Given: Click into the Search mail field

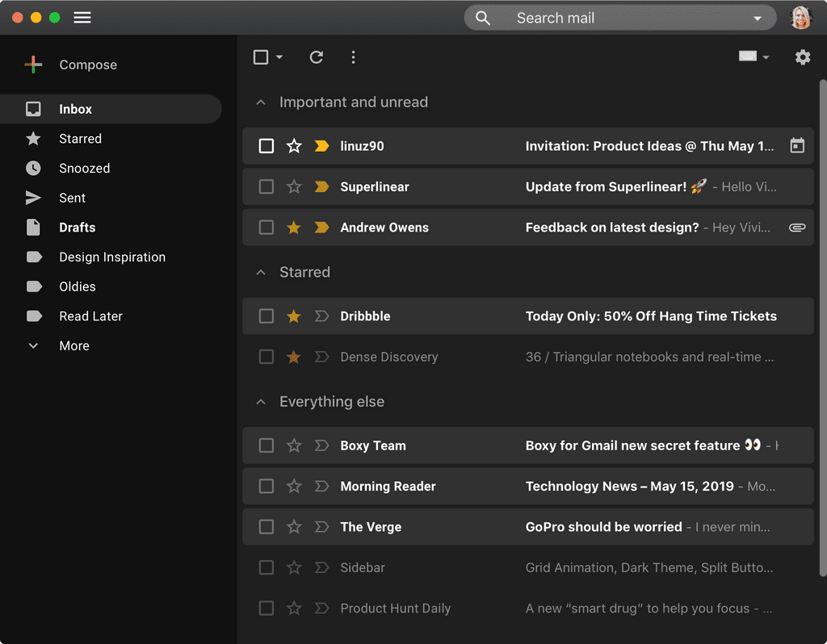Looking at the screenshot, I should [x=619, y=18].
